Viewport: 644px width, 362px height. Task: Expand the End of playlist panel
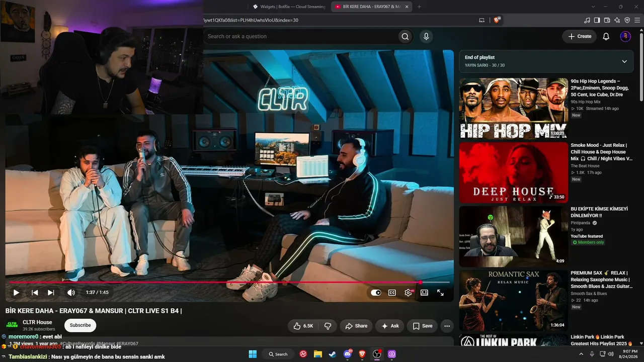pyautogui.click(x=624, y=61)
